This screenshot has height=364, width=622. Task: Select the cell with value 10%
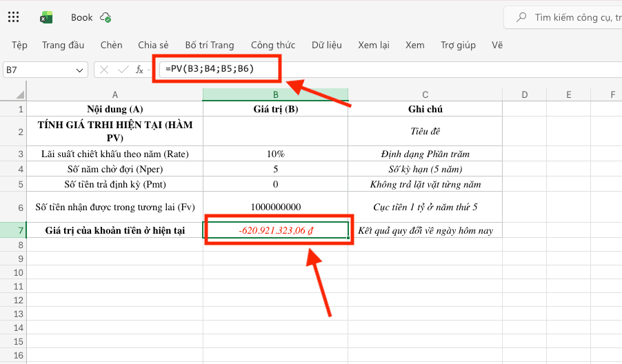click(x=275, y=154)
